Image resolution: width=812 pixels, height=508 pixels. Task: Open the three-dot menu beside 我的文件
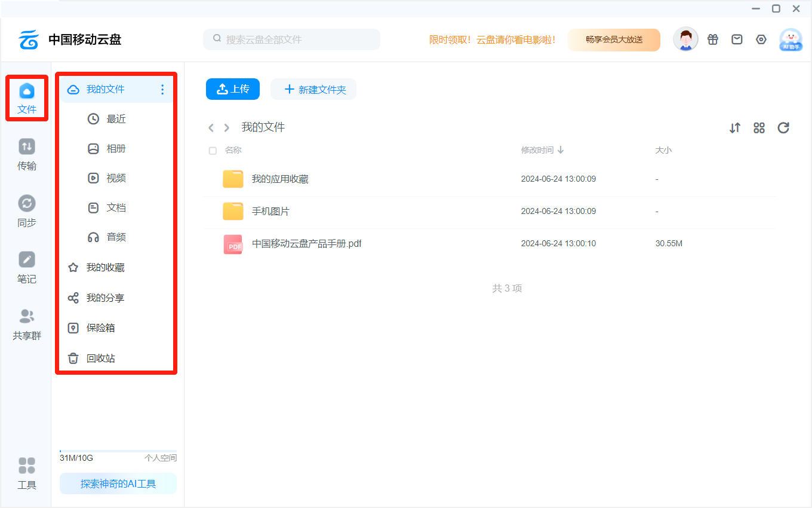coord(162,90)
